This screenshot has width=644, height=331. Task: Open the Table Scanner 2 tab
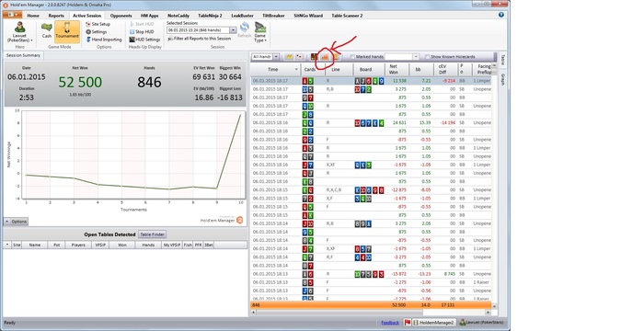click(x=347, y=16)
